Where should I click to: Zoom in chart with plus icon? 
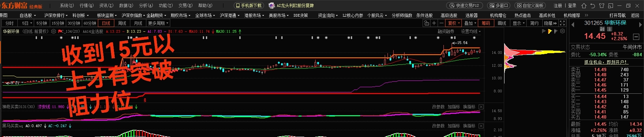point(434,23)
